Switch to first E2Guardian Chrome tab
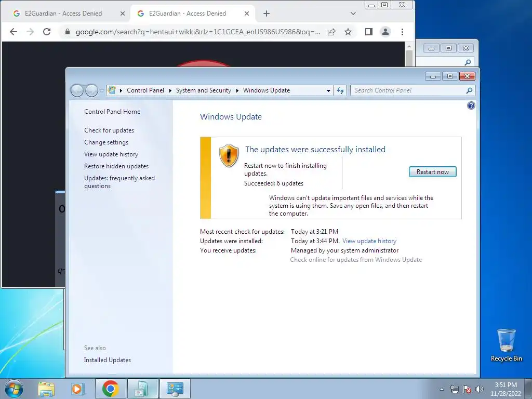 pos(63,13)
